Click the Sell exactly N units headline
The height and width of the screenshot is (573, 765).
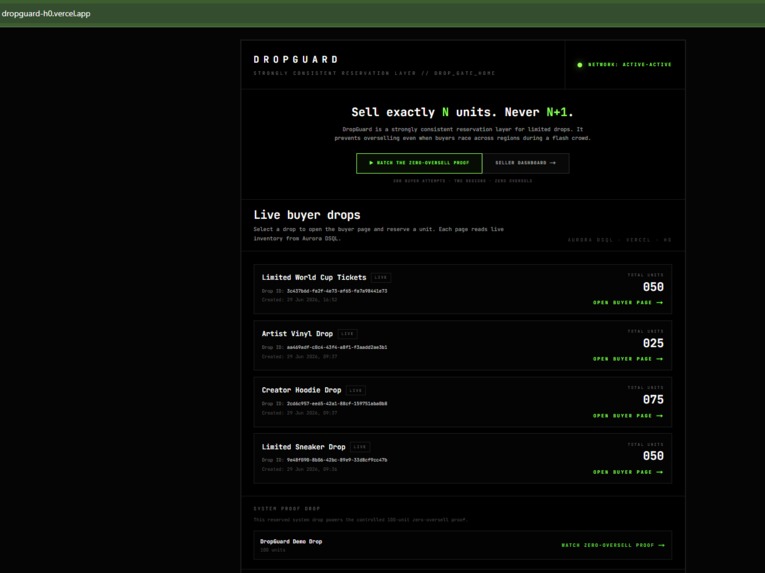462,112
